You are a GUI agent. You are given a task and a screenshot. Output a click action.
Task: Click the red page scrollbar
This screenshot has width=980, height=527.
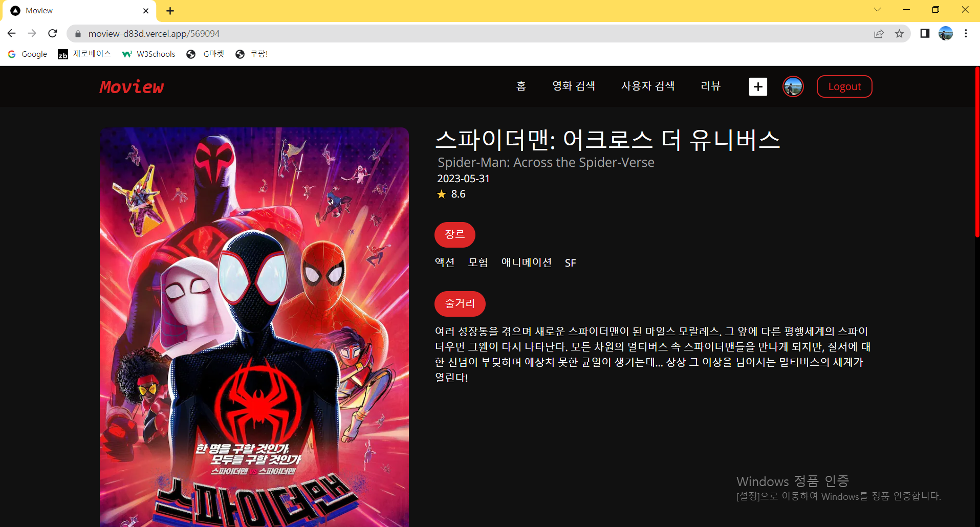point(977,151)
